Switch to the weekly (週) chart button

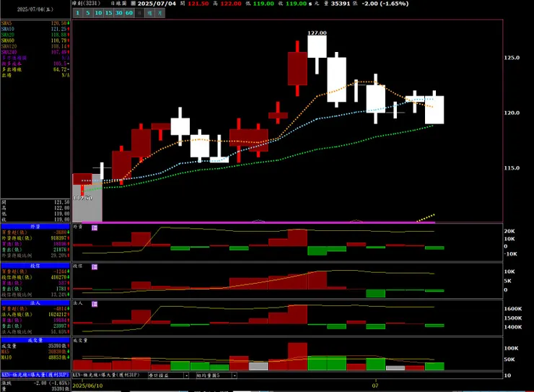click(x=149, y=13)
